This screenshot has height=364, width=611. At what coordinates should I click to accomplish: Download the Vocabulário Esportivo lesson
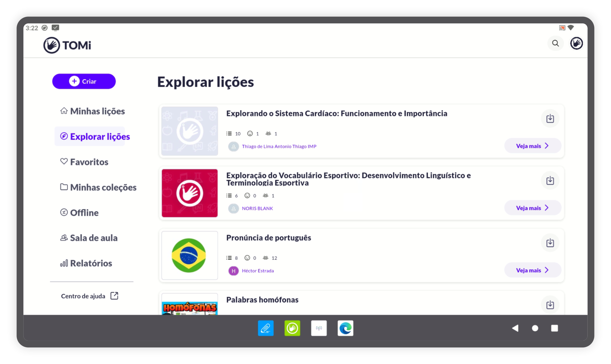coord(550,181)
